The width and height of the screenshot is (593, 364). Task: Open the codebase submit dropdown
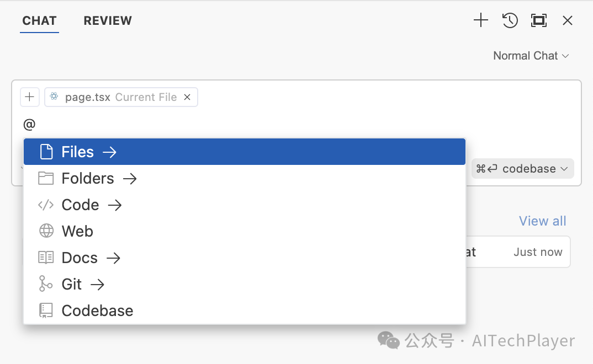click(x=522, y=169)
